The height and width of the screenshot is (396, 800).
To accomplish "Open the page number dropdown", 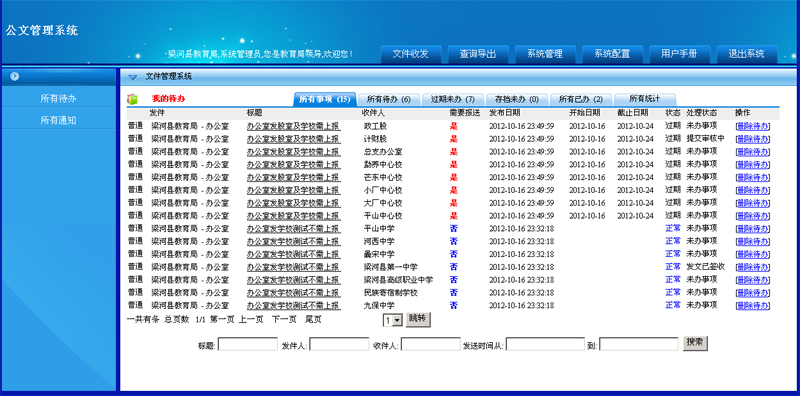I will coord(393,320).
